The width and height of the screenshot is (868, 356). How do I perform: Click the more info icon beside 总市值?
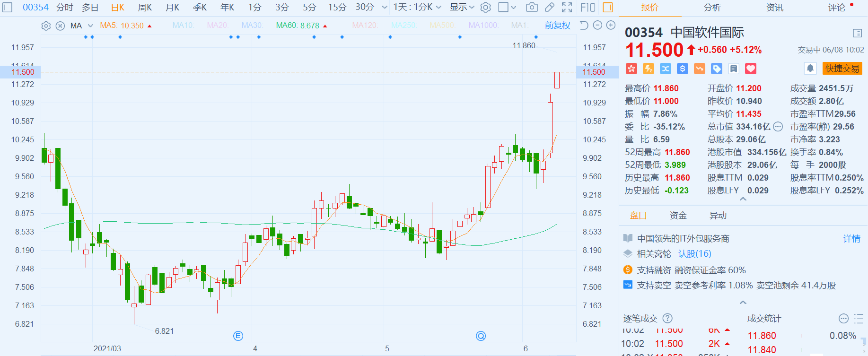click(778, 127)
